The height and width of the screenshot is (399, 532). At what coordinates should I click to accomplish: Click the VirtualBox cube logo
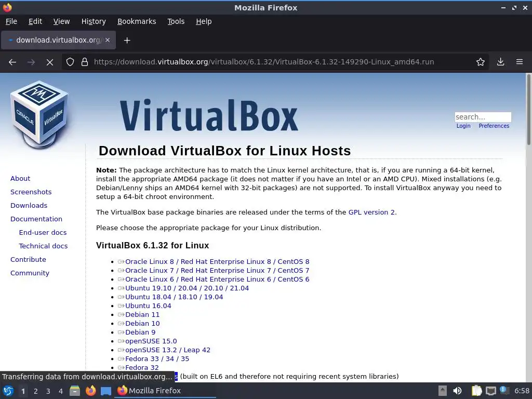tap(39, 115)
